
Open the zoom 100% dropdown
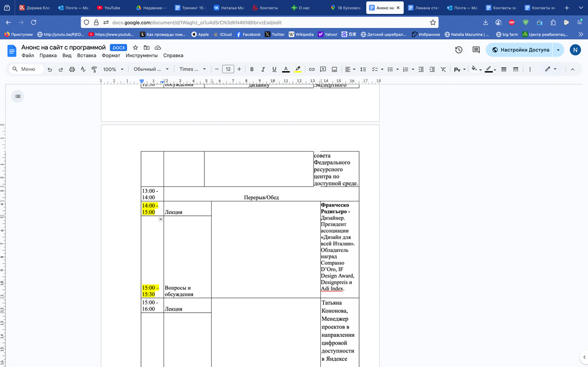point(113,69)
